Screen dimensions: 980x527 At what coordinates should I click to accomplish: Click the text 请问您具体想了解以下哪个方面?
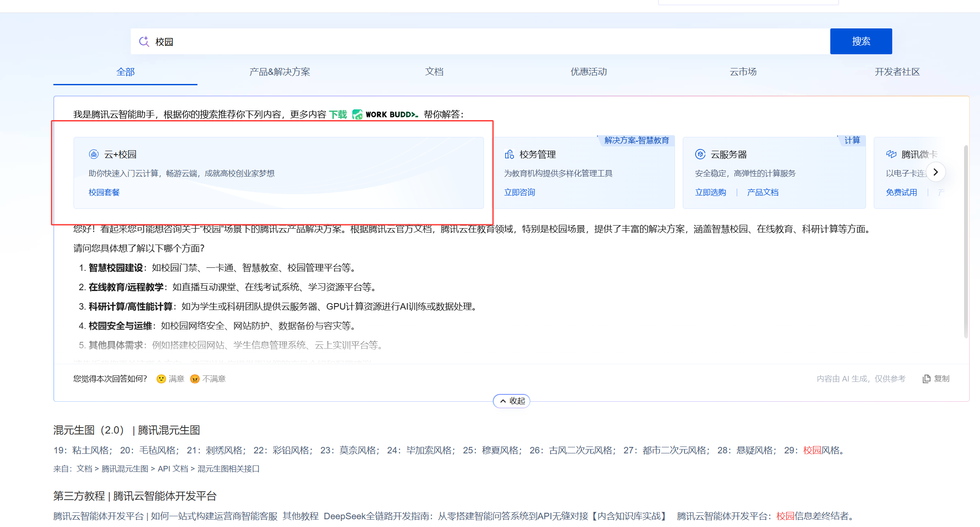[139, 248]
